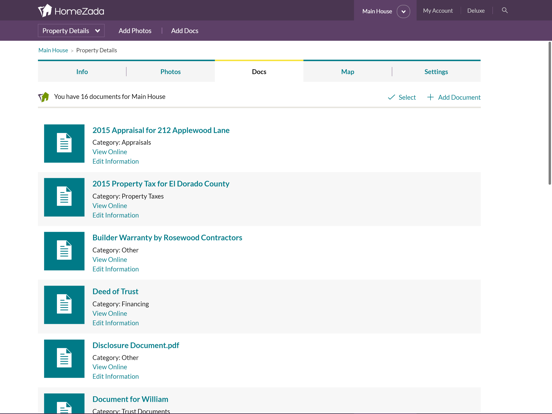Screen dimensions: 552x414
Task: Open the Deed of Trust title
Action: coord(115,291)
